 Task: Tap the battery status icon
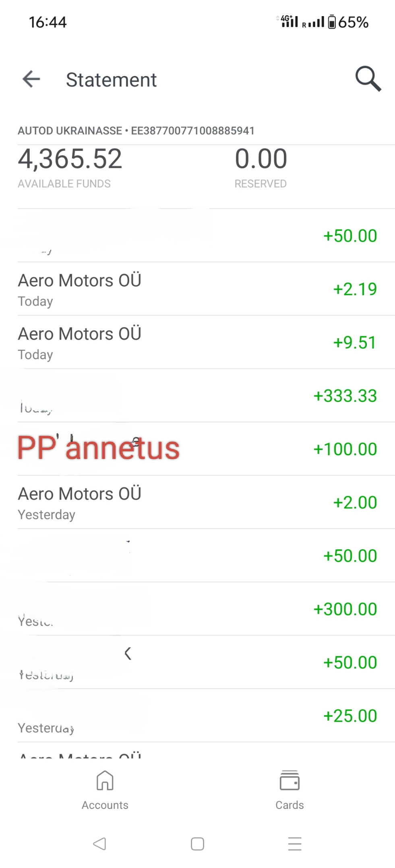point(332,22)
